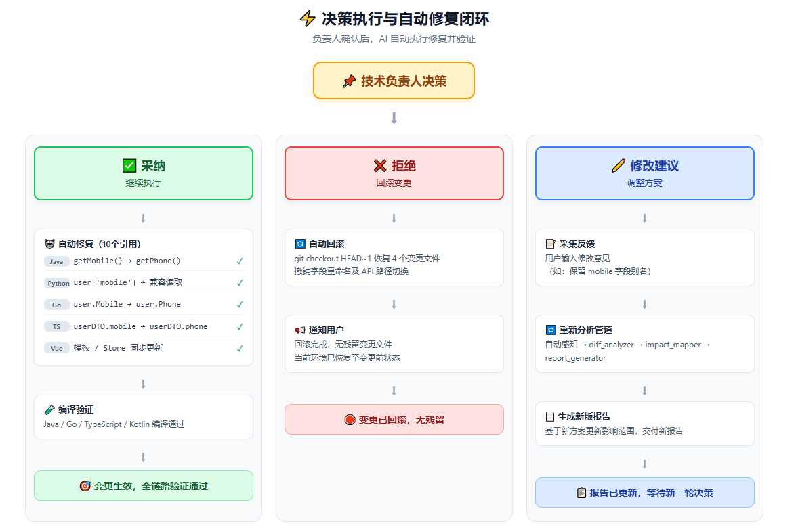Image resolution: width=796 pixels, height=532 pixels.
Task: Click text 基于新方案更新影响范围，交付新报告
Action: pyautogui.click(x=614, y=432)
